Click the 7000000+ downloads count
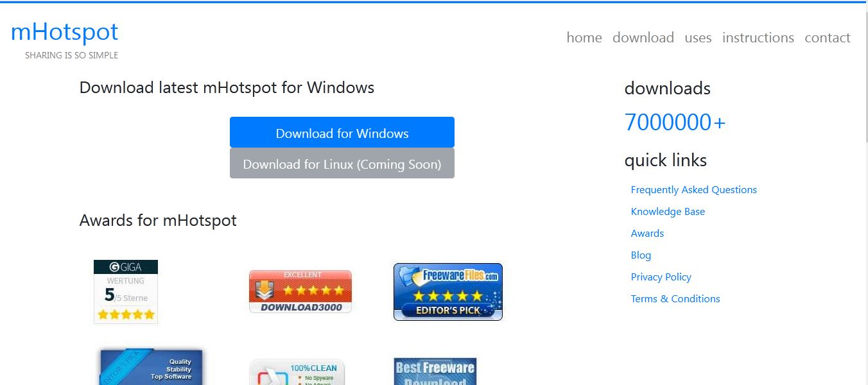Viewport: 868px width, 385px height. (675, 122)
